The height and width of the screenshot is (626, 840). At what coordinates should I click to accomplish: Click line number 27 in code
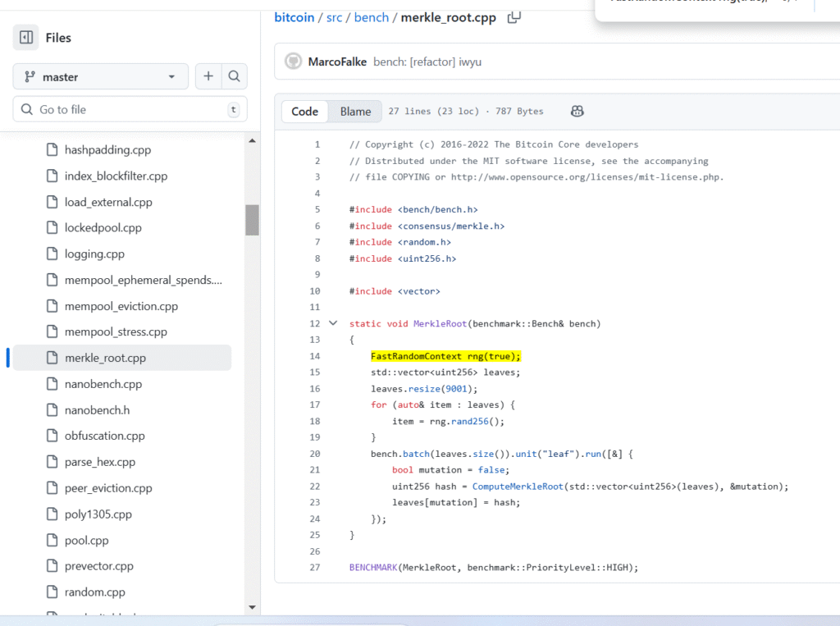click(x=315, y=567)
